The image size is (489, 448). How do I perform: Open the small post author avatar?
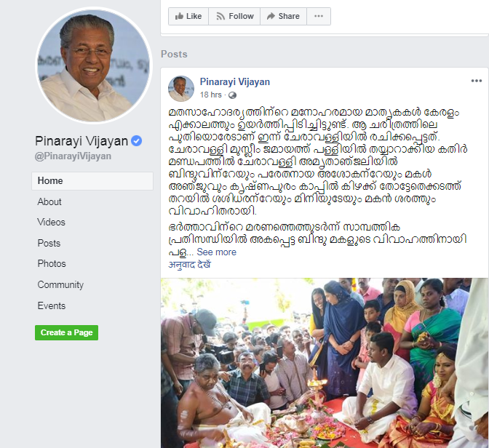[x=181, y=89]
